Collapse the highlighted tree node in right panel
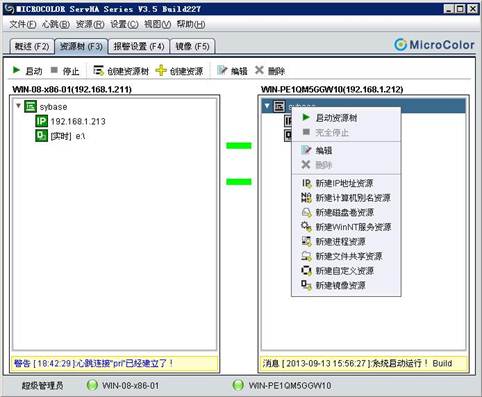 pyautogui.click(x=267, y=106)
